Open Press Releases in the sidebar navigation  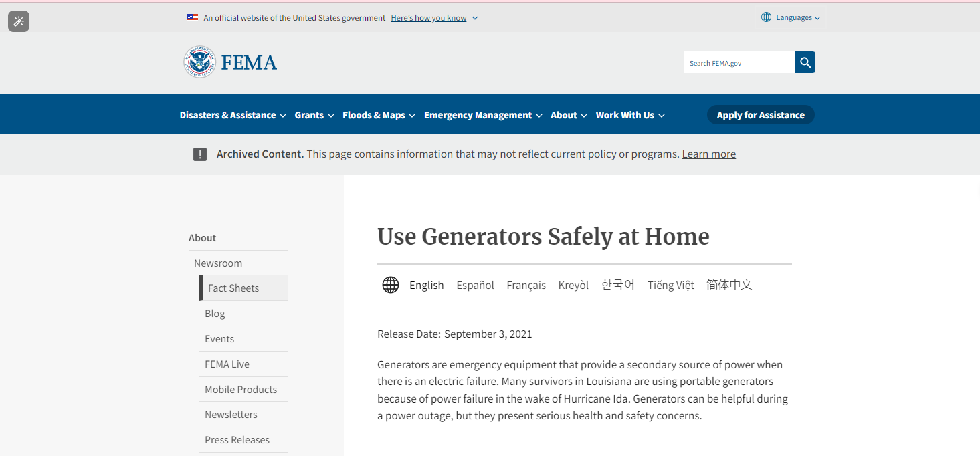237,440
